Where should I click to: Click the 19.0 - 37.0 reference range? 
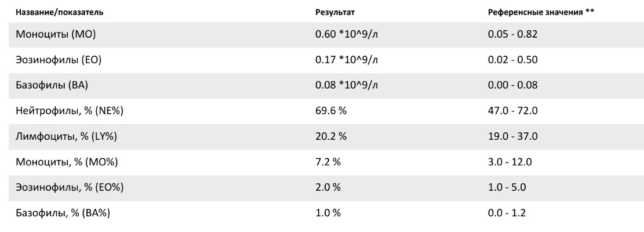(513, 136)
